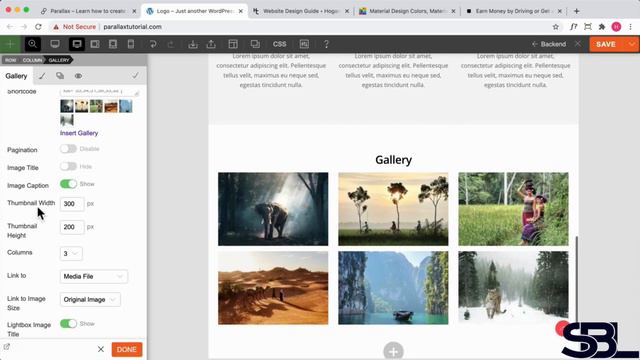The height and width of the screenshot is (360, 640).
Task: Bookmark this page with star icon
Action: 556,27
